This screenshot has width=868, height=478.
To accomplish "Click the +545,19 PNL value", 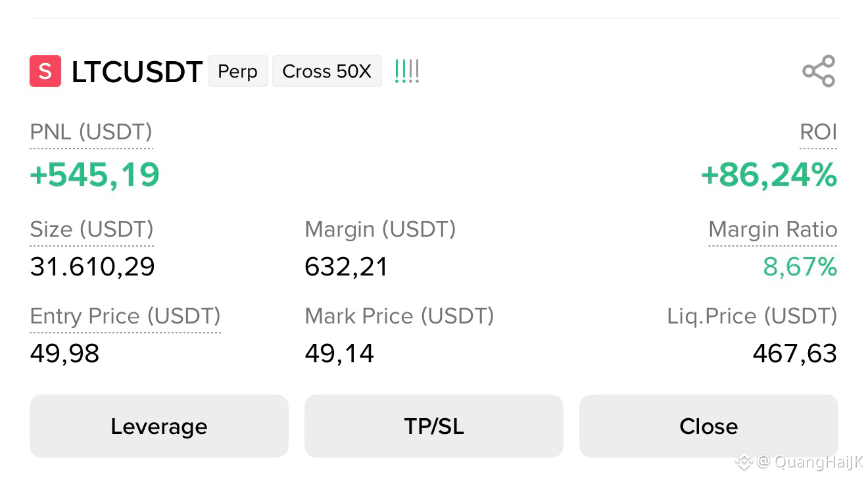I will click(x=95, y=175).
